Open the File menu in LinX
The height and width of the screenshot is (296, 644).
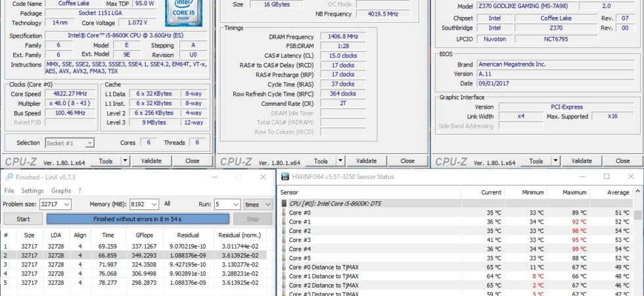coord(9,191)
